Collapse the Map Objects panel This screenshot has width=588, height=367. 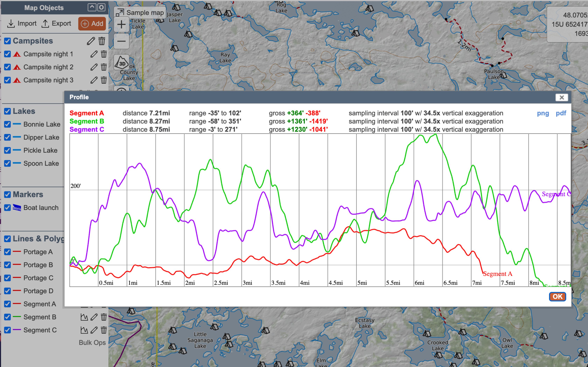pyautogui.click(x=92, y=8)
